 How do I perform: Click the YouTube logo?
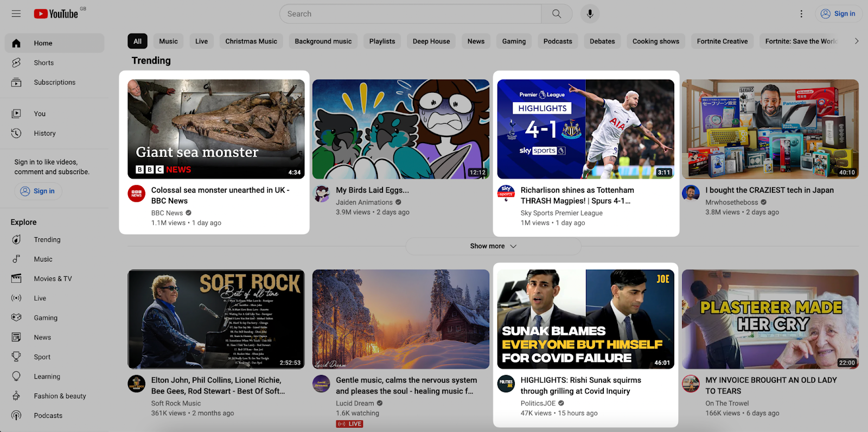coord(56,14)
